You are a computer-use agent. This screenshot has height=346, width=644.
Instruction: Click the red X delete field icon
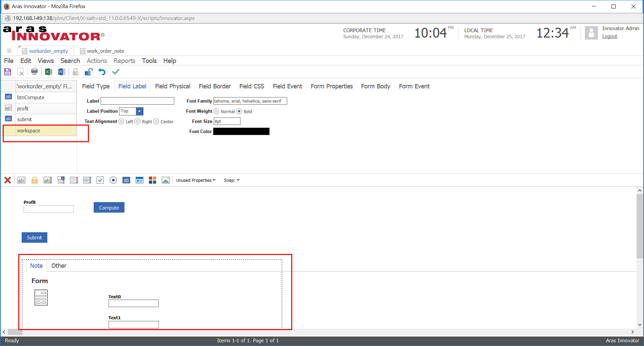click(7, 180)
